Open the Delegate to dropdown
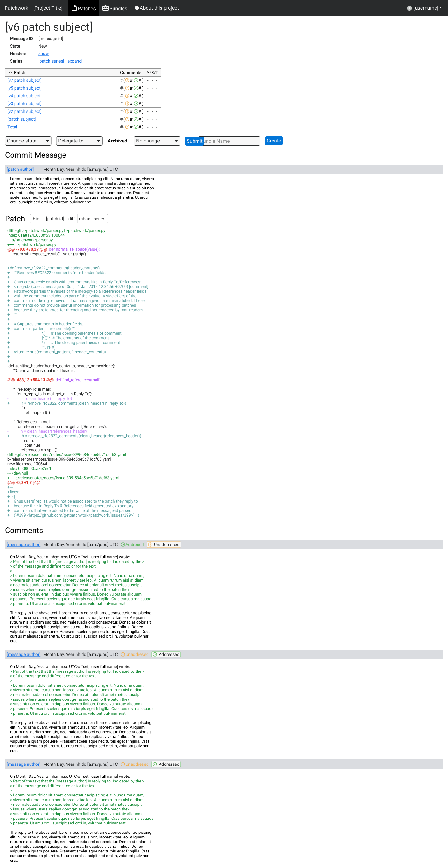Screen dimensions: 448x868 (x=79, y=141)
